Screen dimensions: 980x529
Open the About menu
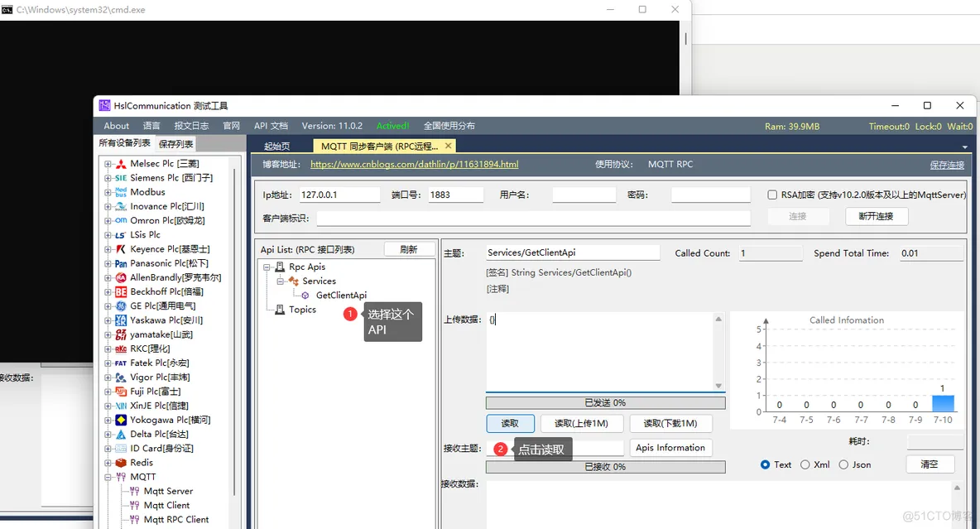pos(116,126)
